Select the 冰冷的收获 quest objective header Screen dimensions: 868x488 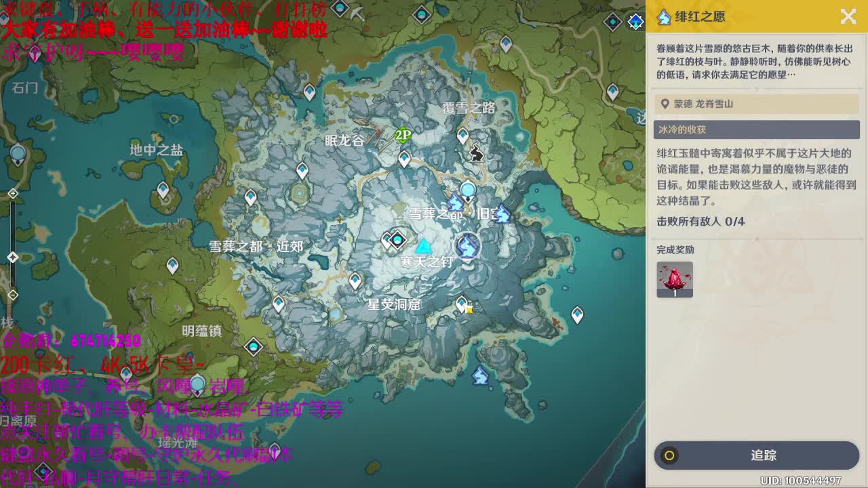(757, 129)
